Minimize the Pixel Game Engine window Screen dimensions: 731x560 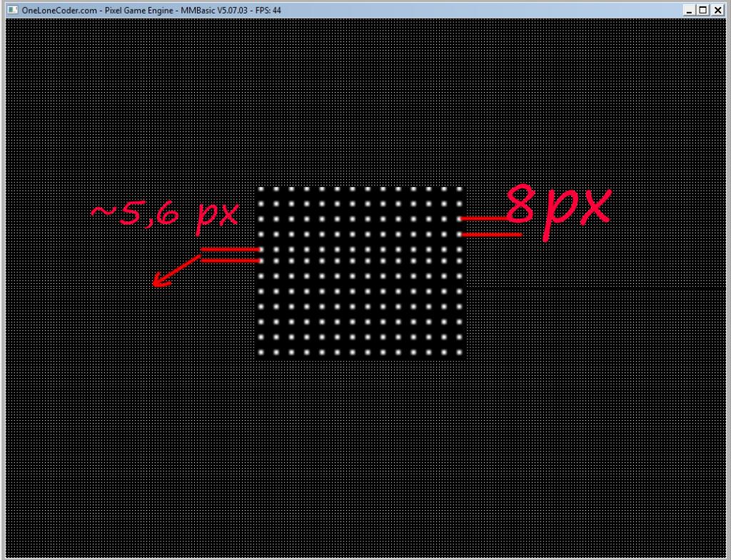click(x=689, y=10)
